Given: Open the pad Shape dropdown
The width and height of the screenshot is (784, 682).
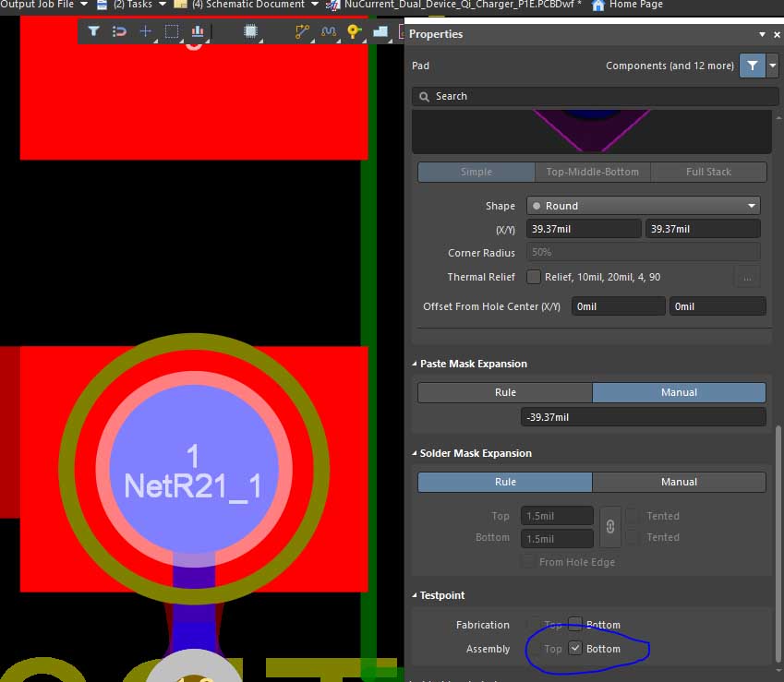Looking at the screenshot, I should (644, 206).
